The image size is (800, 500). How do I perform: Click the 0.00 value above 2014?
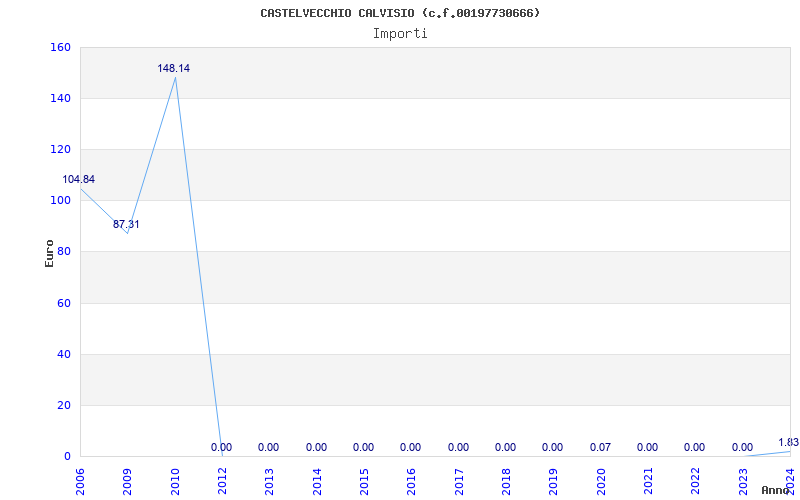(x=316, y=447)
